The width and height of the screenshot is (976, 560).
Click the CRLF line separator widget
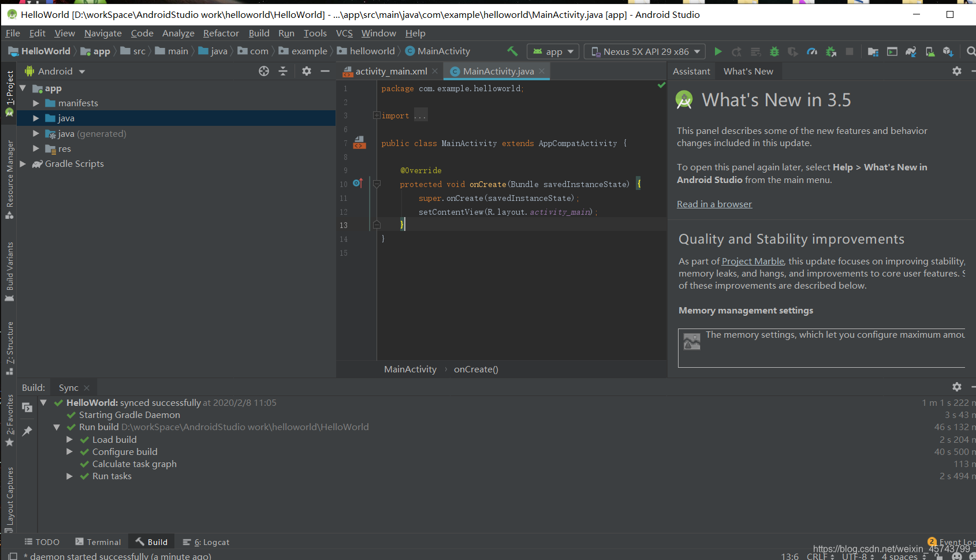819,556
